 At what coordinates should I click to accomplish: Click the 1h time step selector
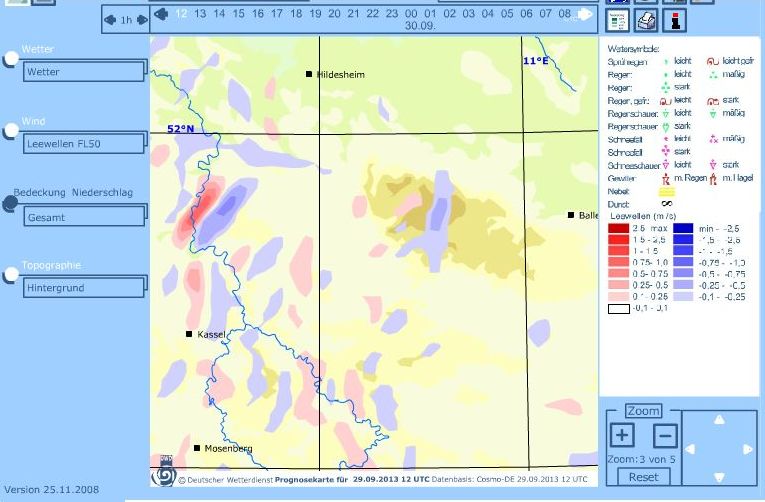(x=125, y=19)
